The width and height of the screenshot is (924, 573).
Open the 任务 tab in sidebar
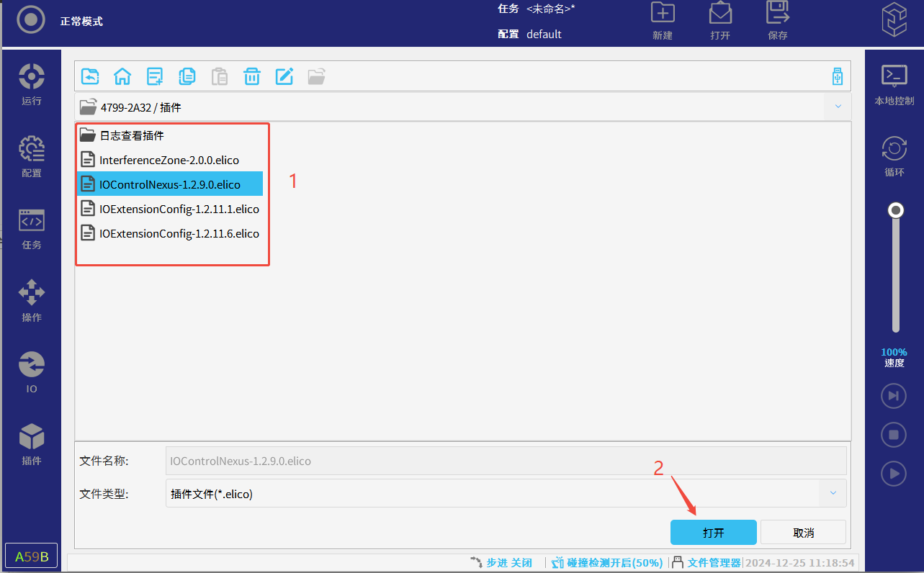pos(32,228)
